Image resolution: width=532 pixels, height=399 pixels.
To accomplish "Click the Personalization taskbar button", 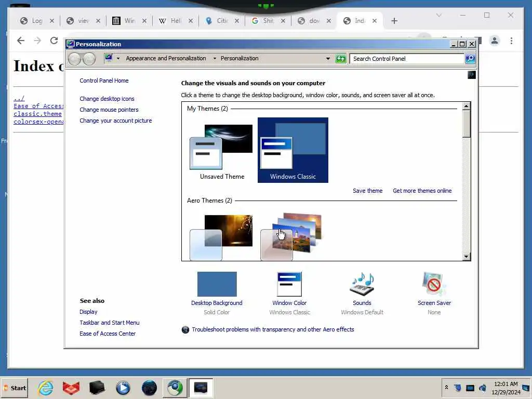I will pyautogui.click(x=201, y=388).
